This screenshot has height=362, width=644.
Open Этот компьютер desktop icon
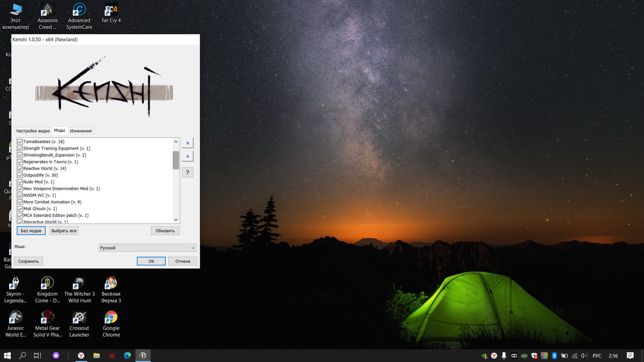[16, 16]
